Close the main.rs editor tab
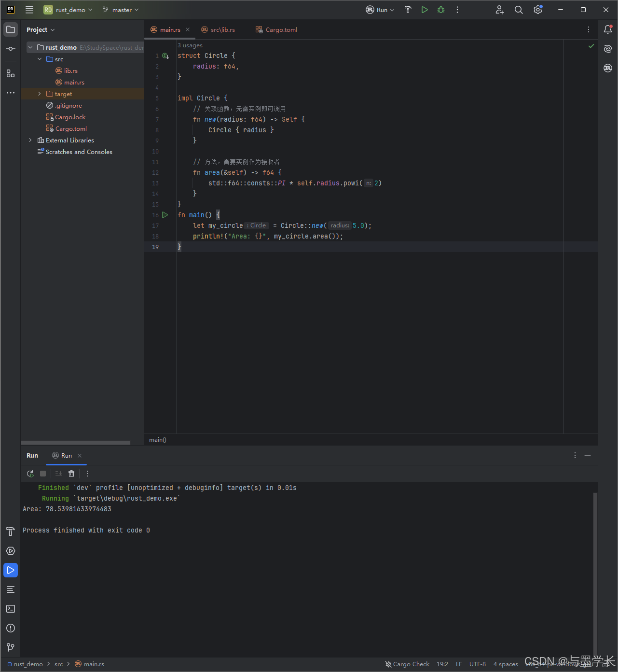 pos(188,29)
